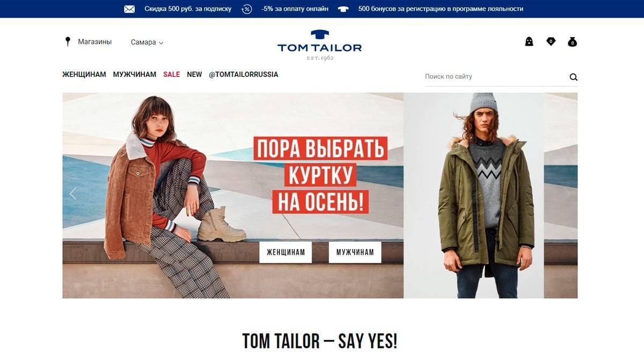Click the Магазины stores link
Screen dimensions: 644x356
pos(95,42)
